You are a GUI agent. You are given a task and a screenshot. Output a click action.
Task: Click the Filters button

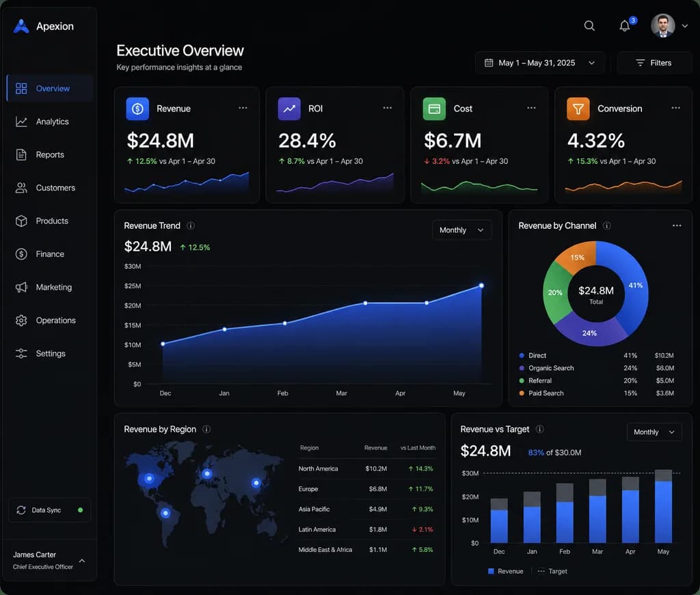[x=654, y=63]
